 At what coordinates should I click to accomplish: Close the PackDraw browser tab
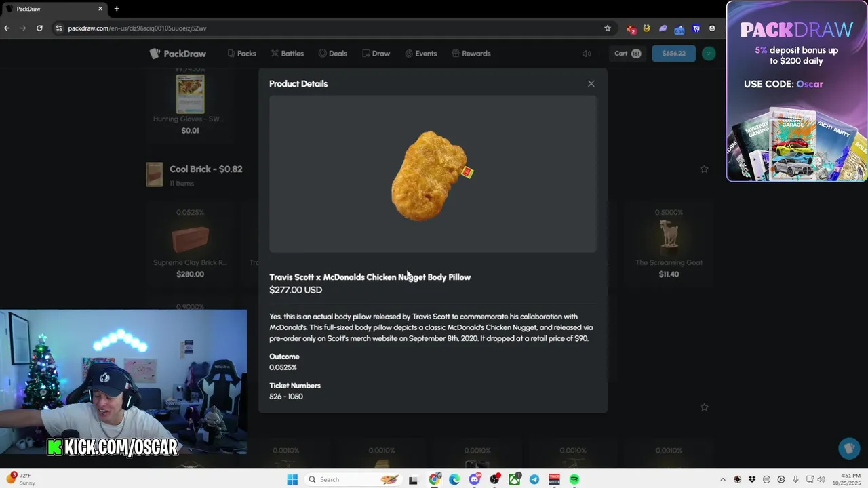tap(100, 9)
